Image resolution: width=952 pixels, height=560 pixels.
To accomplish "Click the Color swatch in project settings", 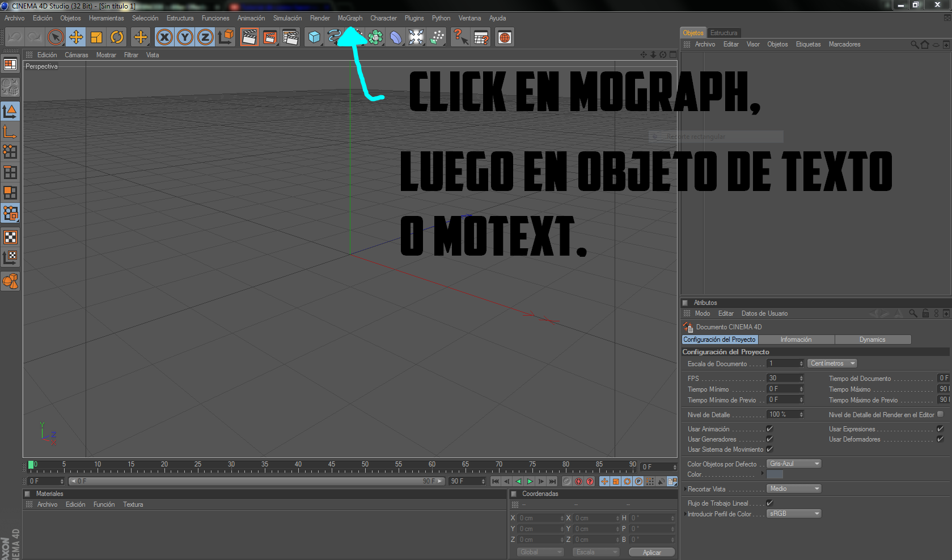I will [x=775, y=474].
